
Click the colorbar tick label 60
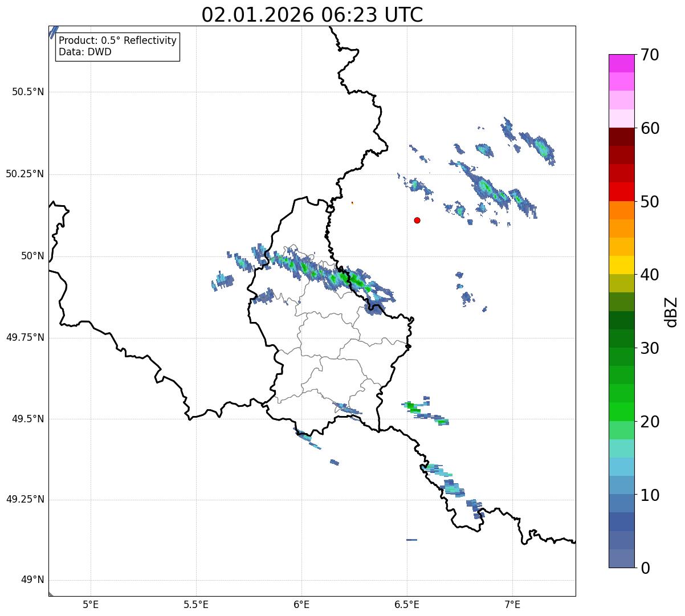click(649, 129)
